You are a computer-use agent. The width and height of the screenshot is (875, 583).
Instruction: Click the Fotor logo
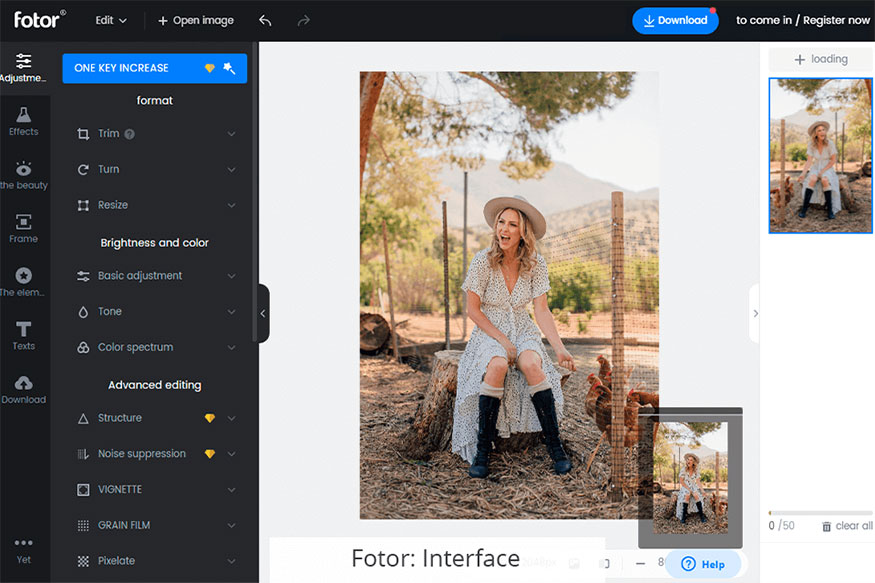40,20
